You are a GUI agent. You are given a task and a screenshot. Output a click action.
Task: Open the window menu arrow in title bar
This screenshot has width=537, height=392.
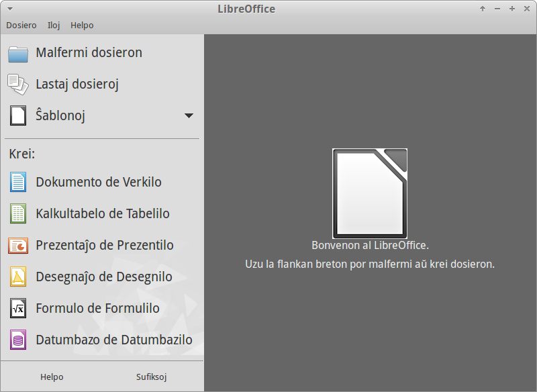tap(10, 9)
